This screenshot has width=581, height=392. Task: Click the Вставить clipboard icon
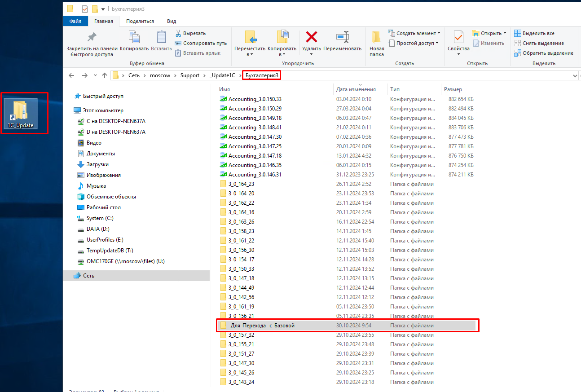(162, 37)
